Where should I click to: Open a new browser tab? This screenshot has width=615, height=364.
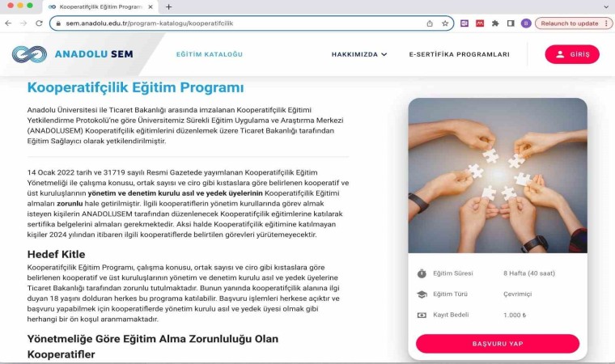point(168,6)
